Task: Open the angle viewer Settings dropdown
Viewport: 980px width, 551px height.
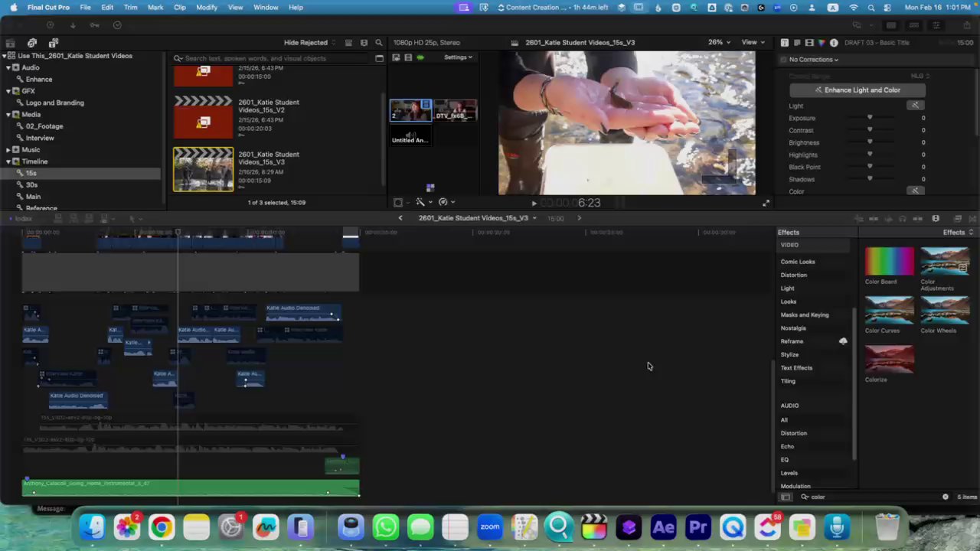Action: click(458, 57)
